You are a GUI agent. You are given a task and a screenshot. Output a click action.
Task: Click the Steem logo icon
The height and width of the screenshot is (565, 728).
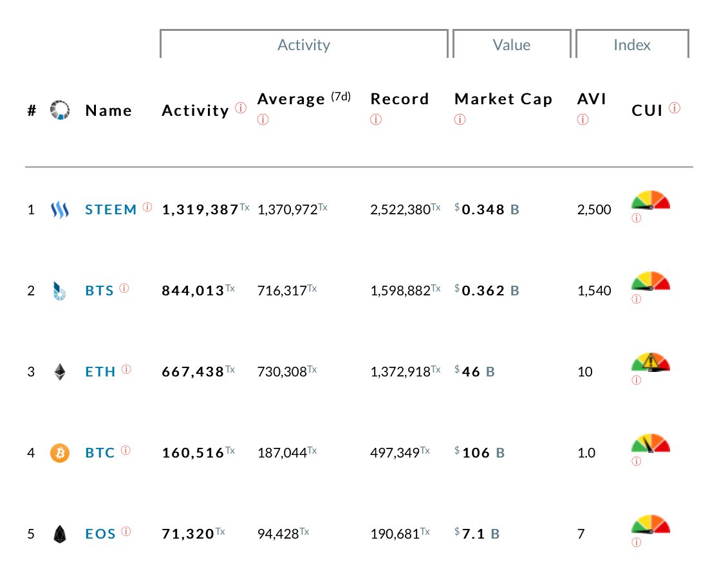click(60, 210)
